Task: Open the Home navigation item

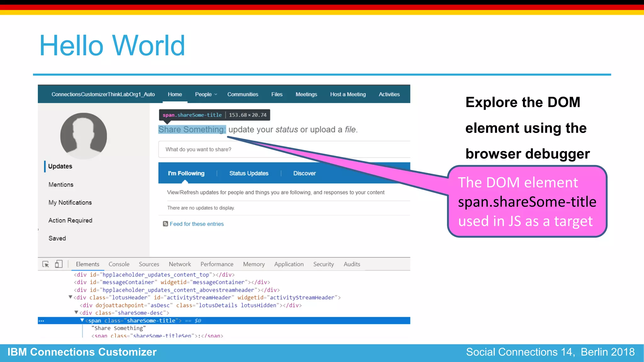Action: click(175, 94)
